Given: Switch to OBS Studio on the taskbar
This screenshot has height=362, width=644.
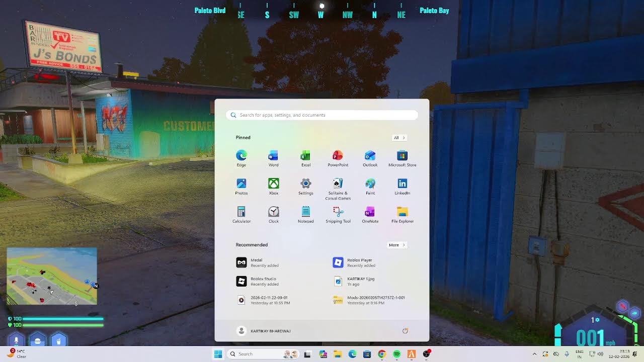Looking at the screenshot, I should pyautogui.click(x=427, y=354).
